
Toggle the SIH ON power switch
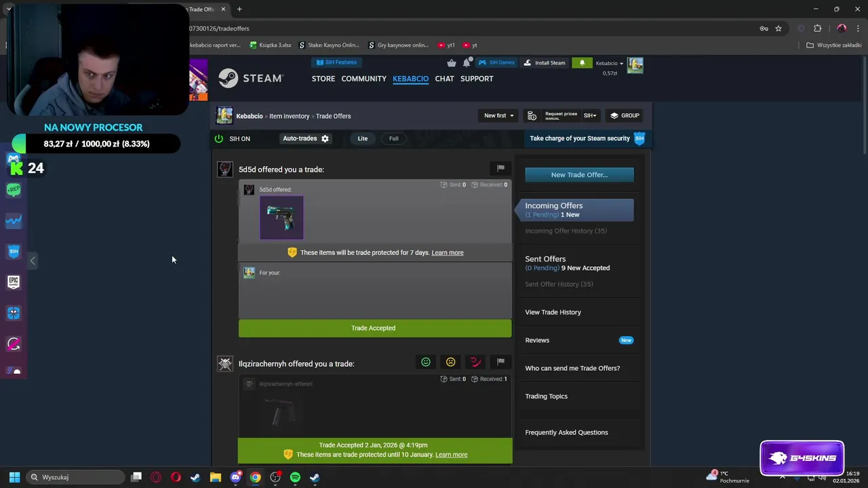click(219, 138)
